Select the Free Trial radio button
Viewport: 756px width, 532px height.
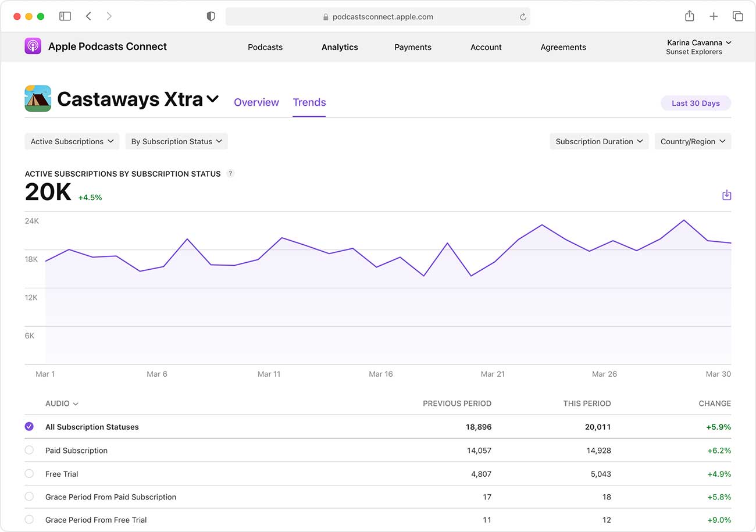coord(29,474)
